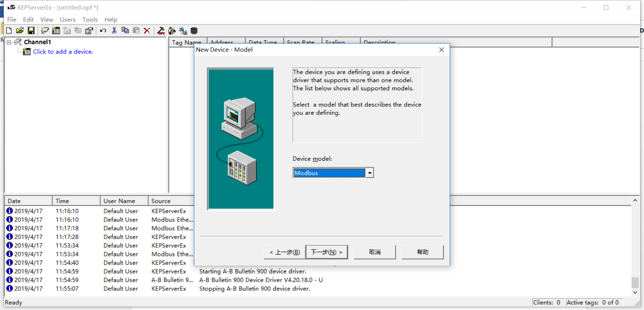The width and height of the screenshot is (644, 310).
Task: Click the 11:17:18 time cell in the log
Action: tap(67, 228)
